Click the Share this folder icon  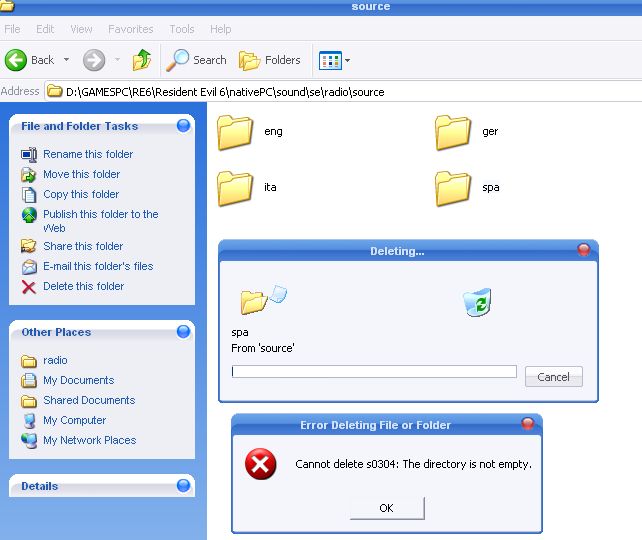(29, 246)
